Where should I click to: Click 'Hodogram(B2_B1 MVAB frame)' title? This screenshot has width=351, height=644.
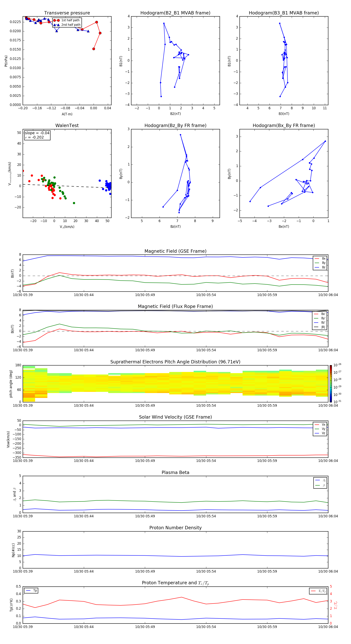click(175, 13)
